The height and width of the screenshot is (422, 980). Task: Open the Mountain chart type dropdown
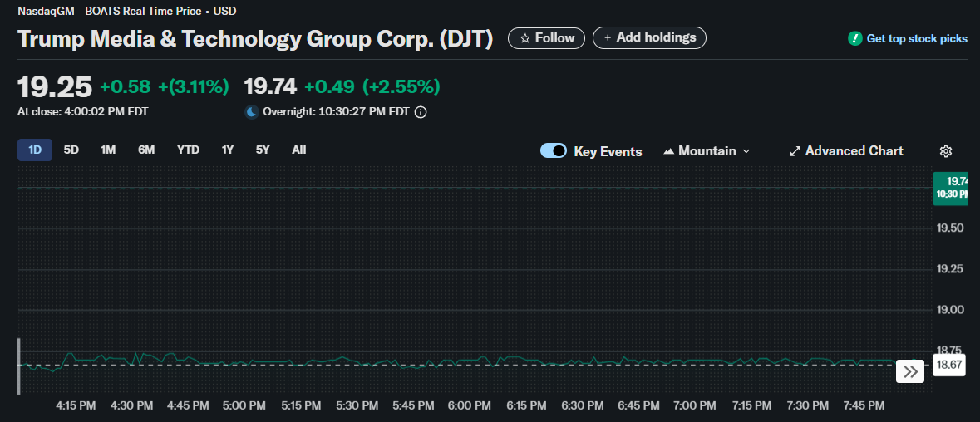pos(707,151)
